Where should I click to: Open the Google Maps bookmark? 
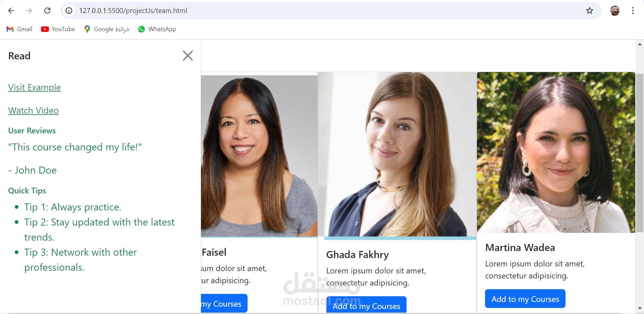click(x=107, y=29)
